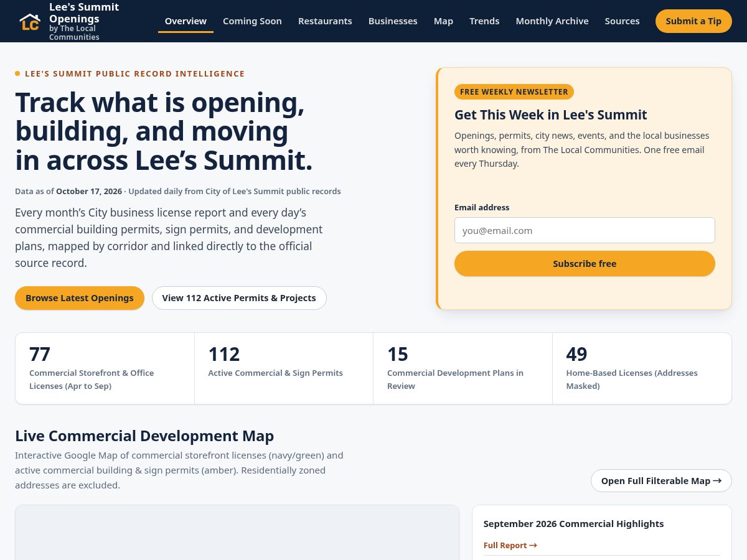Open the Businesses nav item
The width and height of the screenshot is (747, 560).
(393, 21)
